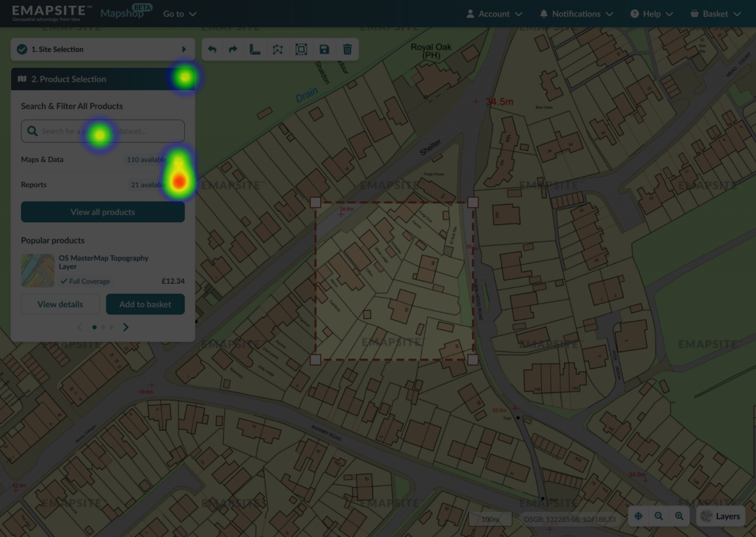Image resolution: width=756 pixels, height=537 pixels.
Task: Click Add to basket button
Action: [x=145, y=304]
